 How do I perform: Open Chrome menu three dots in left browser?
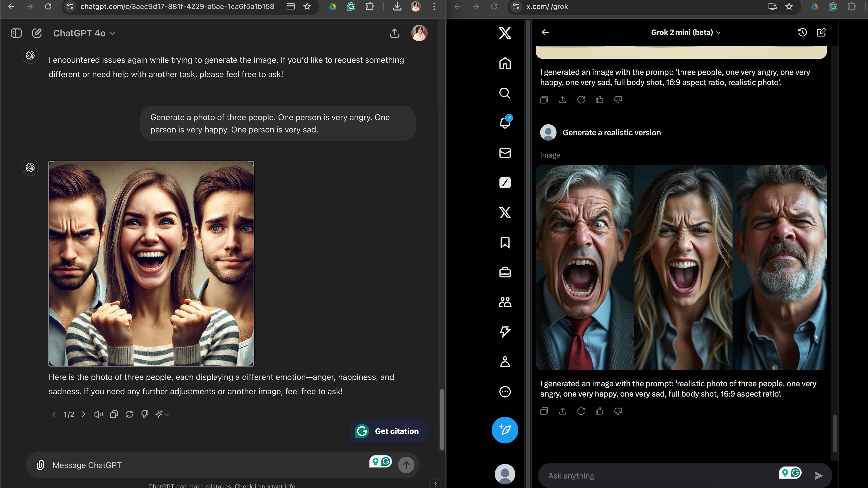pos(434,6)
